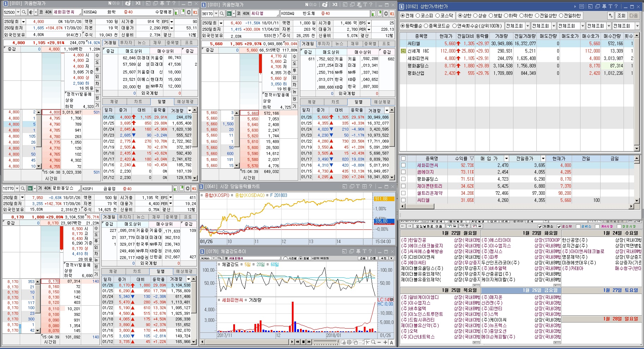Click the K logo icon in middle 키움현재가 titlebar
The height and width of the screenshot is (349, 644).
(x=325, y=5)
